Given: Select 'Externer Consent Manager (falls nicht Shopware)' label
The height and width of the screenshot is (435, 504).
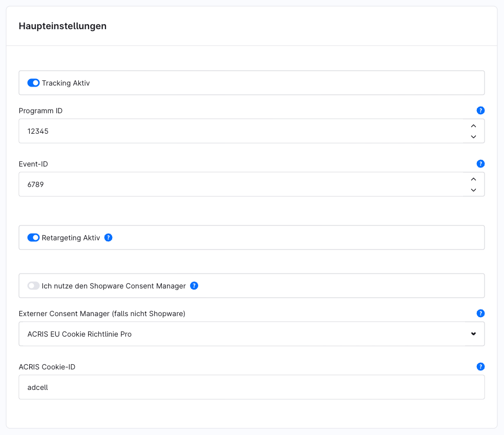Looking at the screenshot, I should pyautogui.click(x=102, y=314).
